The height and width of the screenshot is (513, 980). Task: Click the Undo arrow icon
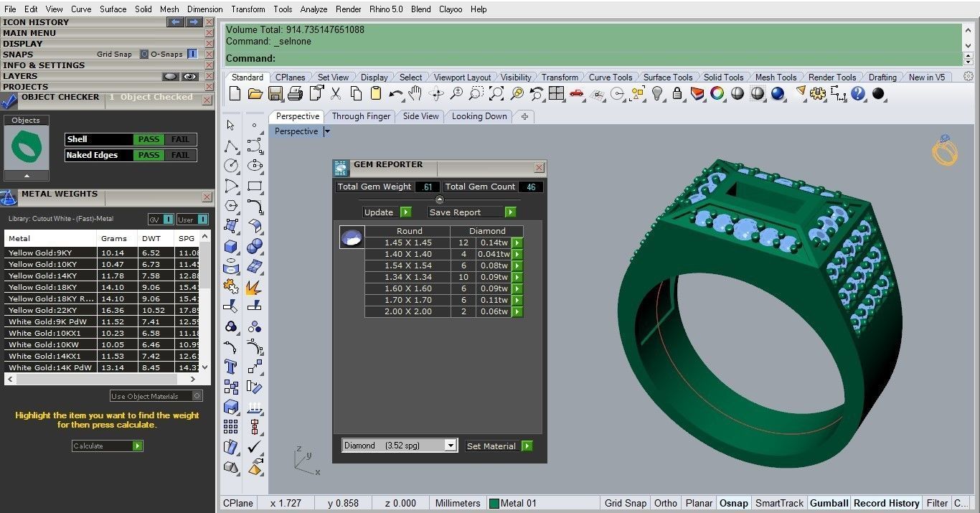tap(395, 93)
